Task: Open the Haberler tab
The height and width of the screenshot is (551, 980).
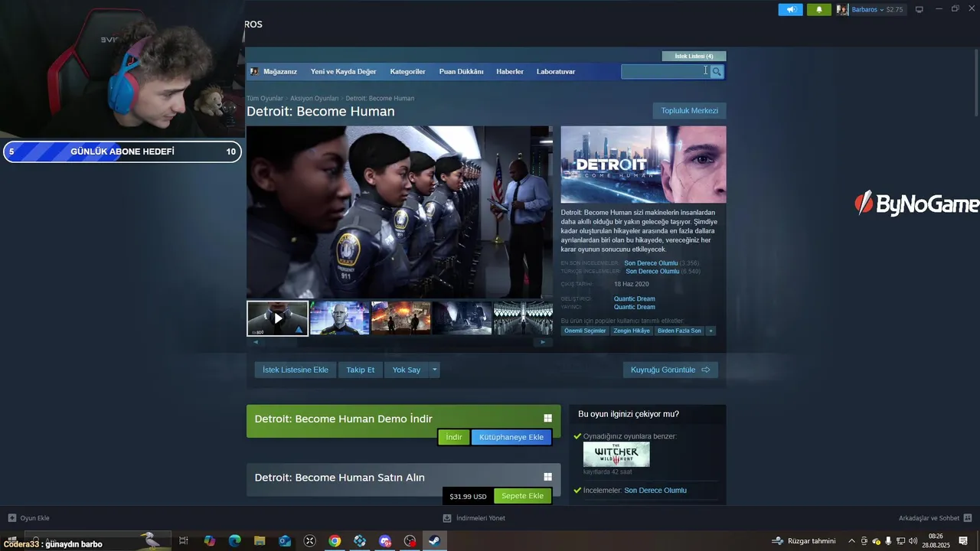Action: coord(510,71)
